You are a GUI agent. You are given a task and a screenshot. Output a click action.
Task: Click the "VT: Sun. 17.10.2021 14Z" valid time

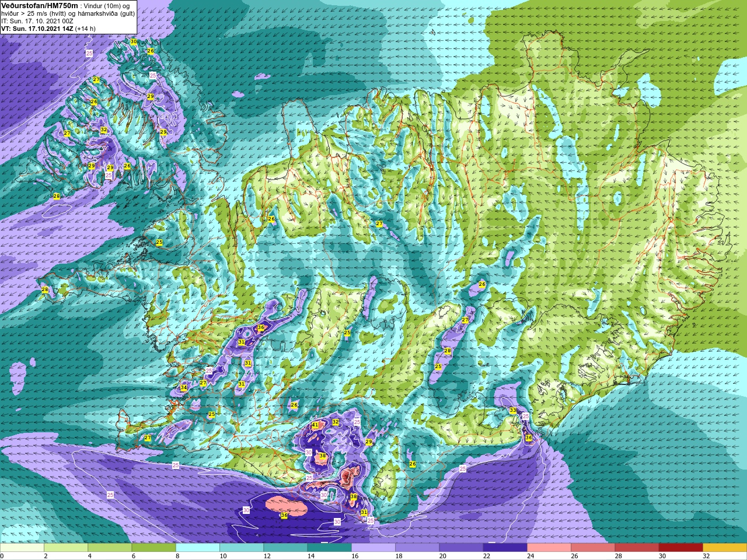tap(37, 29)
